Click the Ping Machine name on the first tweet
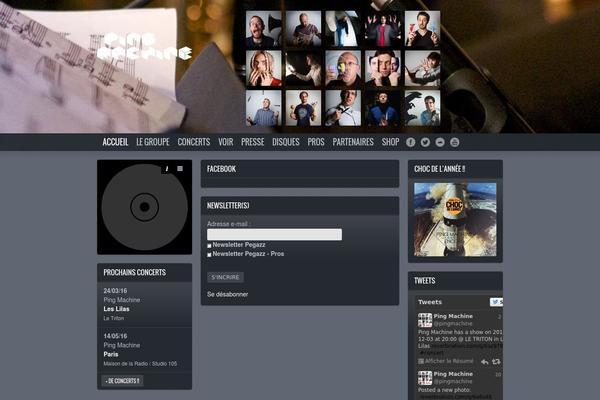The image size is (600, 400). point(453,316)
